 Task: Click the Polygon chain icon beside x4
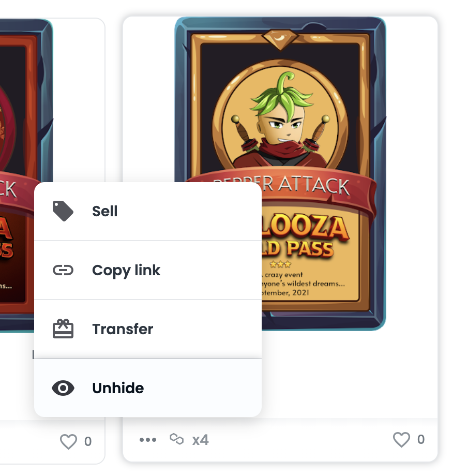pyautogui.click(x=176, y=439)
